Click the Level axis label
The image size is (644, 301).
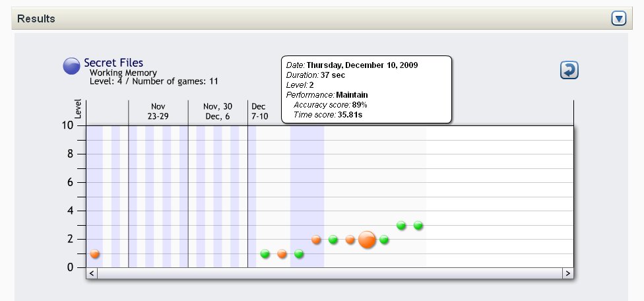[x=78, y=109]
